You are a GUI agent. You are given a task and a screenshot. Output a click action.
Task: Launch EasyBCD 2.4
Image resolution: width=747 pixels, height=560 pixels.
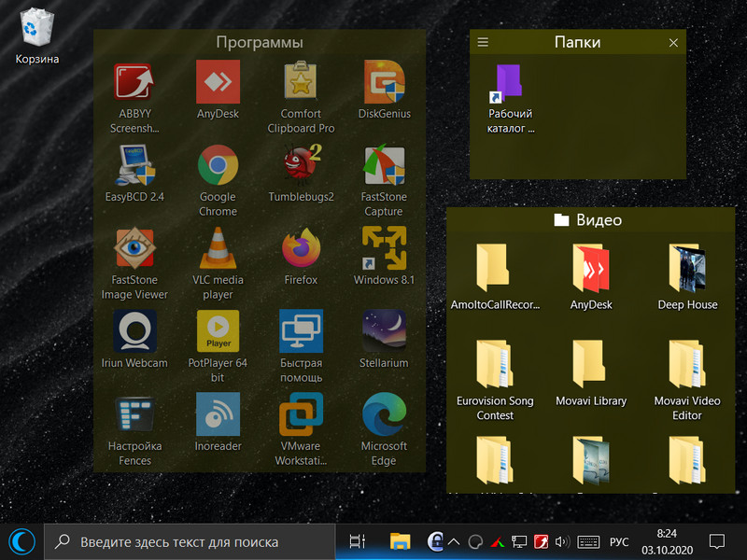click(134, 173)
